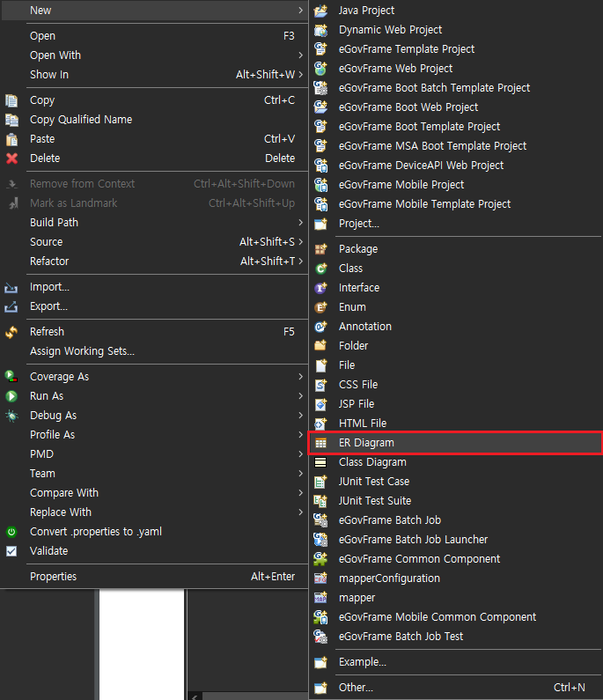Select Open from the context menu
603x700 pixels.
(154, 36)
